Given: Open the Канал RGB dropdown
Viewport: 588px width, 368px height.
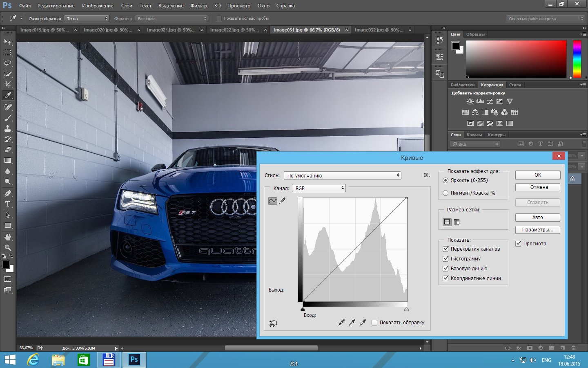Looking at the screenshot, I should 319,188.
